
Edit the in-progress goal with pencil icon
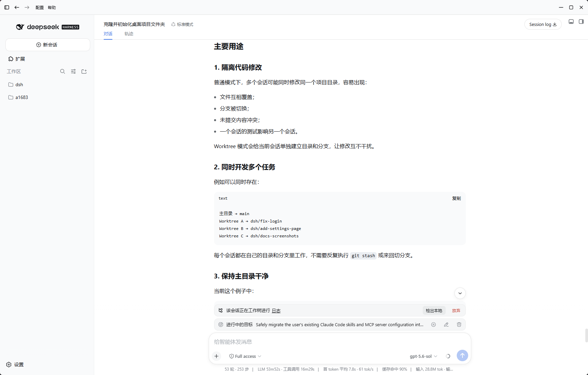tap(446, 325)
